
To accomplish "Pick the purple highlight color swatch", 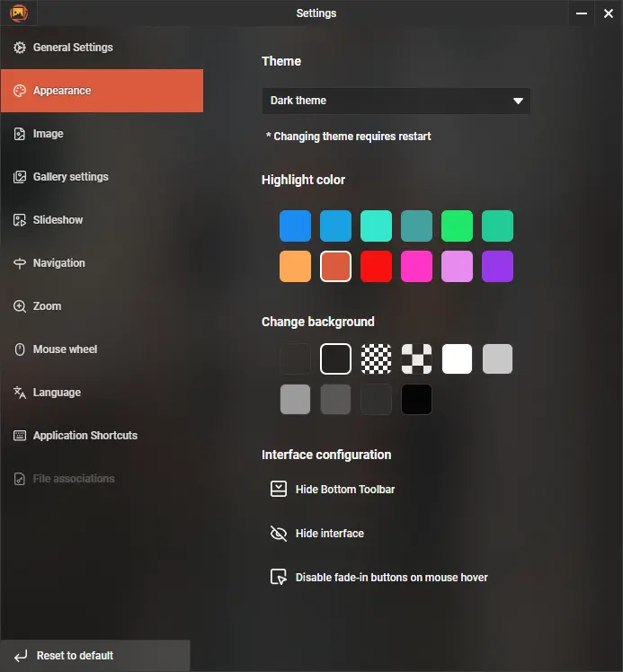I will click(497, 267).
